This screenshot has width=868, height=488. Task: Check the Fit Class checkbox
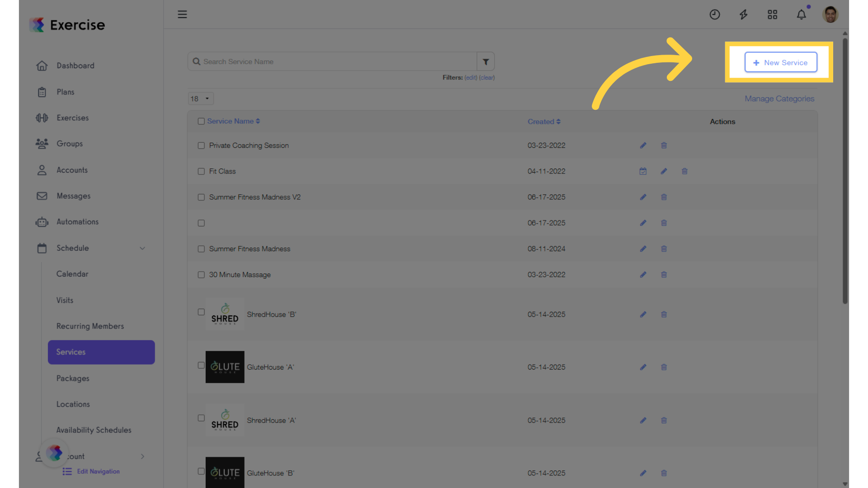tap(201, 171)
